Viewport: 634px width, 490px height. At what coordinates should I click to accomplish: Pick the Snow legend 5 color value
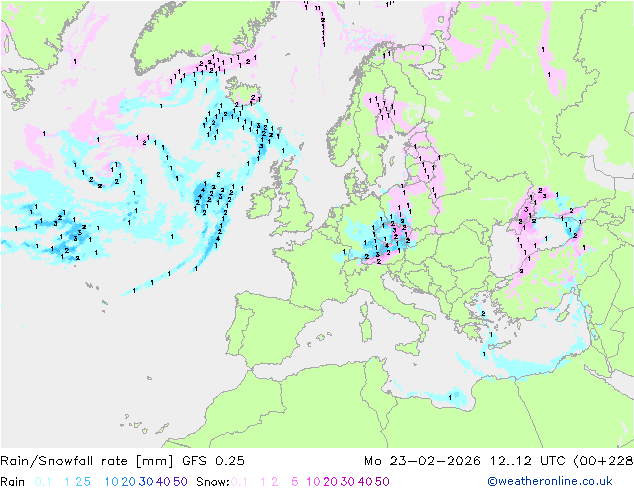point(295,482)
